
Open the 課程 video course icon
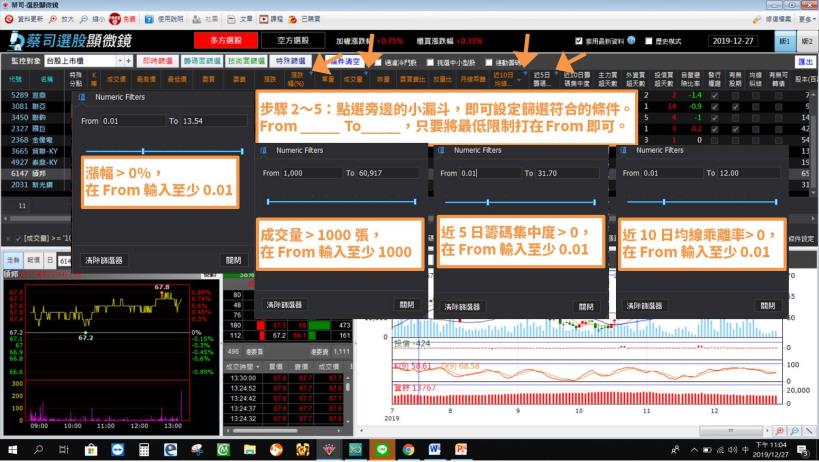tap(264, 19)
